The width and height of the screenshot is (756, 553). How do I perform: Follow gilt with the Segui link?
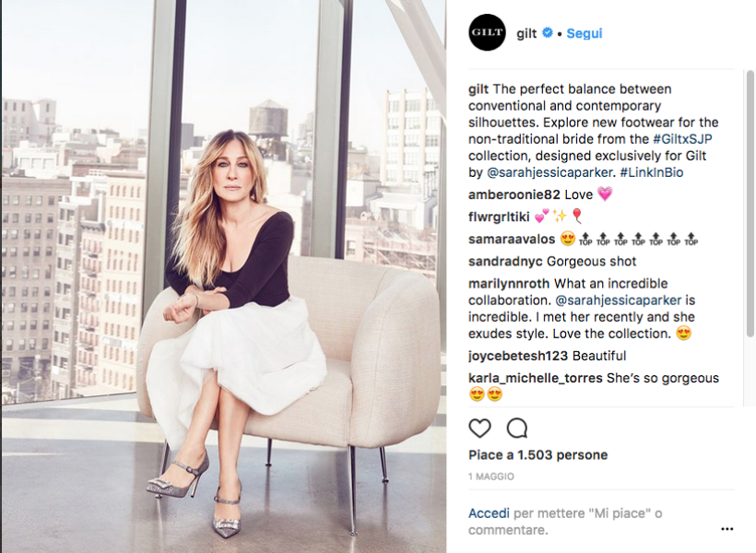pos(585,33)
